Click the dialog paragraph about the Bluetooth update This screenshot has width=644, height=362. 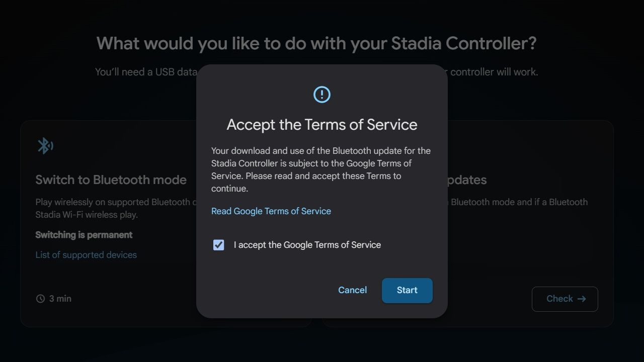[320, 169]
